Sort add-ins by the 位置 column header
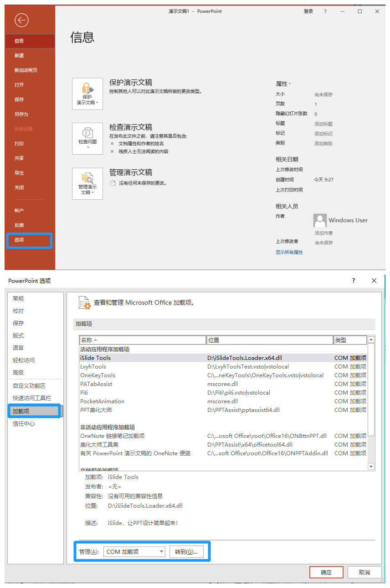 pos(270,340)
